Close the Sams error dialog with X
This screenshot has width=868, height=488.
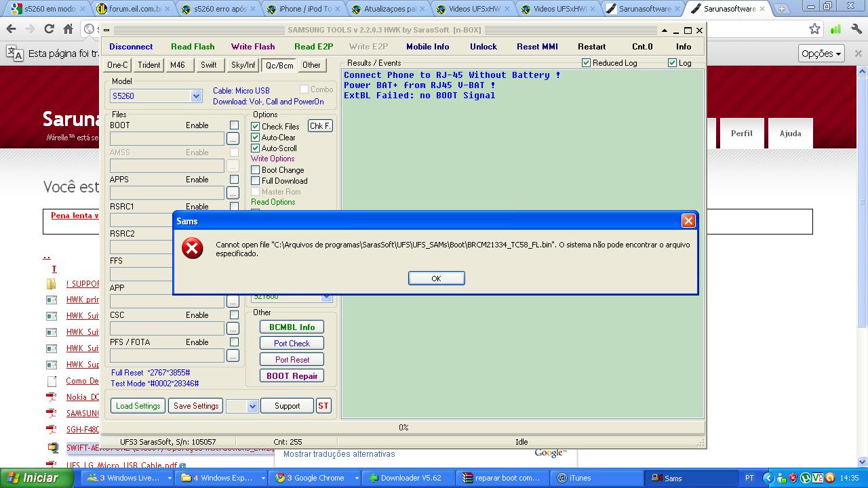click(688, 220)
